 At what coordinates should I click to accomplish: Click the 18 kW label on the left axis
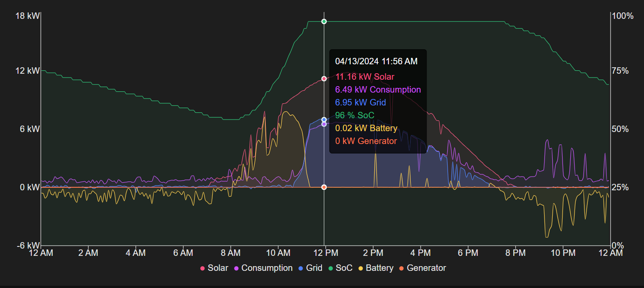pyautogui.click(x=27, y=16)
